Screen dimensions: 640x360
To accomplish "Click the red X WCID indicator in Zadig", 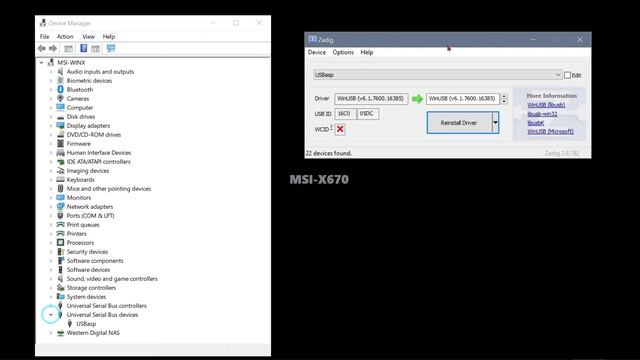I will point(340,129).
